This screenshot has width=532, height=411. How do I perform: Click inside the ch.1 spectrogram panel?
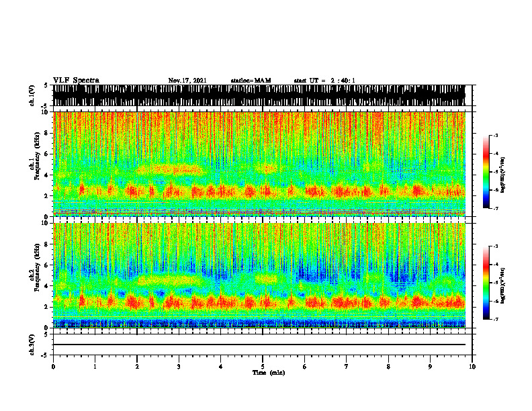(259, 164)
